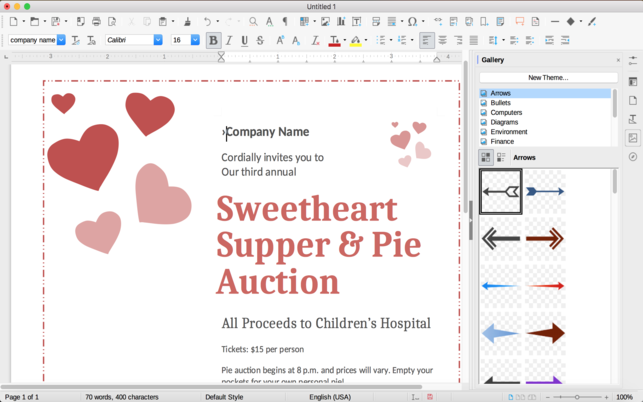
Task: Click the sidebar Page panel icon
Action: click(633, 100)
